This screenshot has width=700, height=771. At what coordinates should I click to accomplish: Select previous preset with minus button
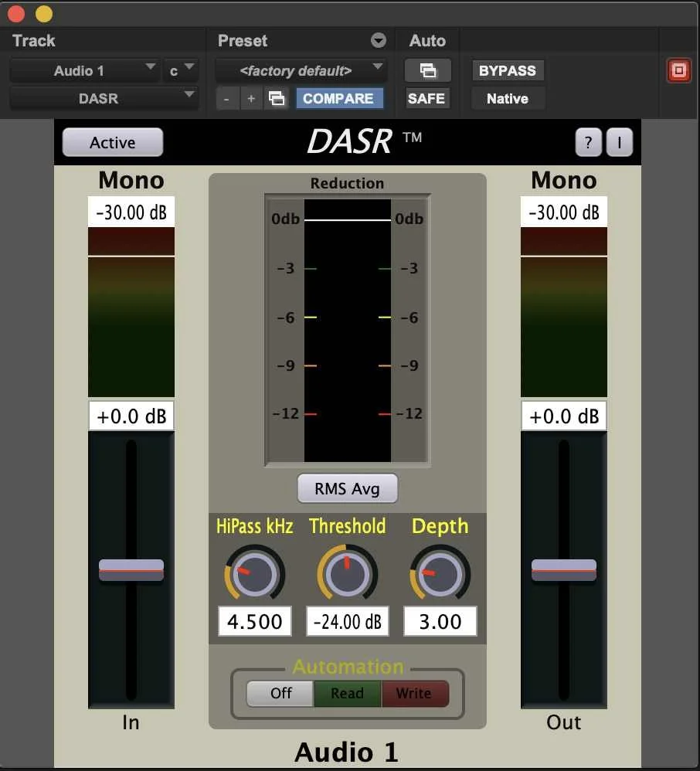227,98
